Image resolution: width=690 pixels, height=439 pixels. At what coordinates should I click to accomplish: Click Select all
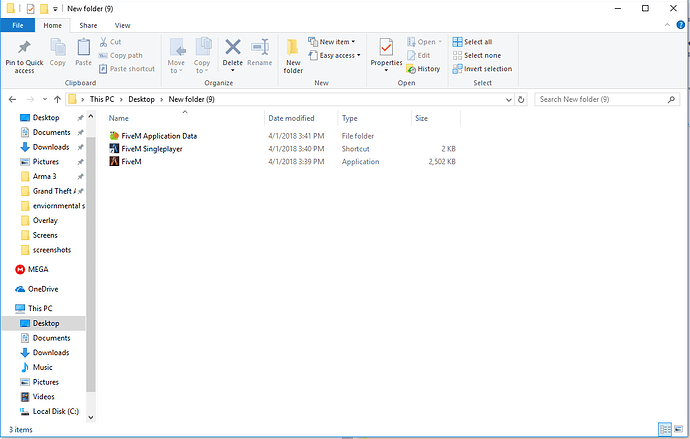[x=472, y=42]
